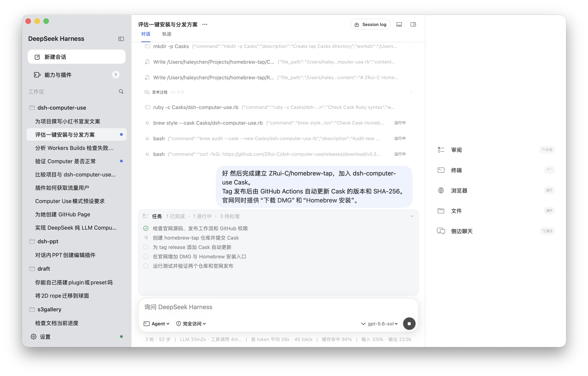Open conversation 将 2D rope 迁移到球面
588x376 pixels.
point(76,296)
